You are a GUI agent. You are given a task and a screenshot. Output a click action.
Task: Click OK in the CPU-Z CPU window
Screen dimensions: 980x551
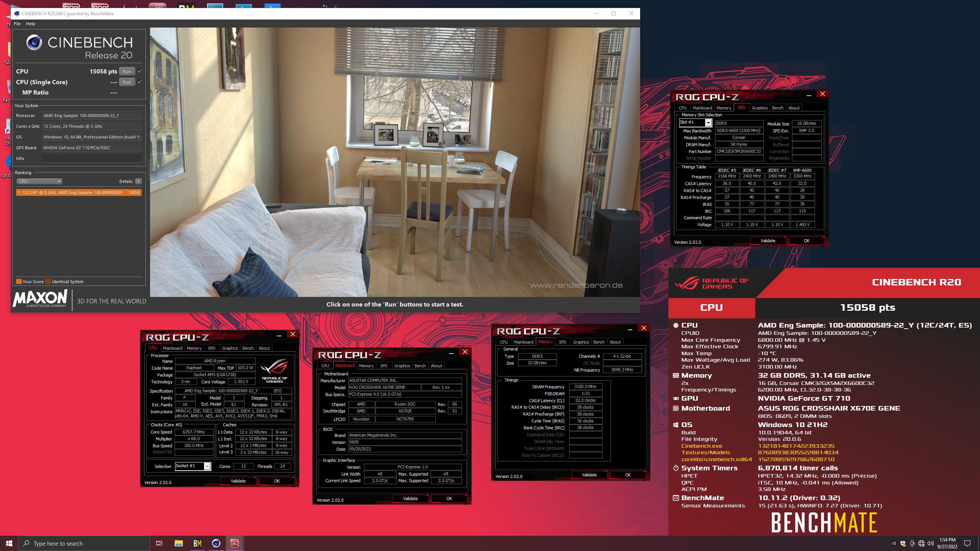[277, 481]
